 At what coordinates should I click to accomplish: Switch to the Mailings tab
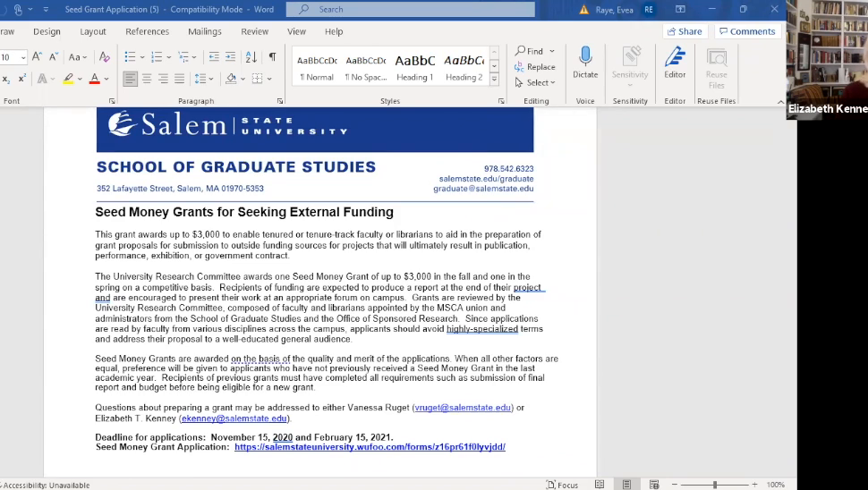[x=205, y=31]
